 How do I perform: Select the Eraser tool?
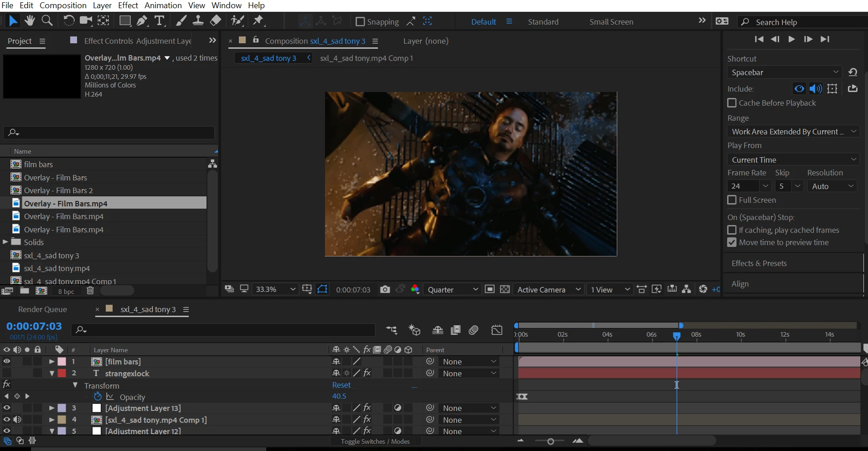click(216, 20)
